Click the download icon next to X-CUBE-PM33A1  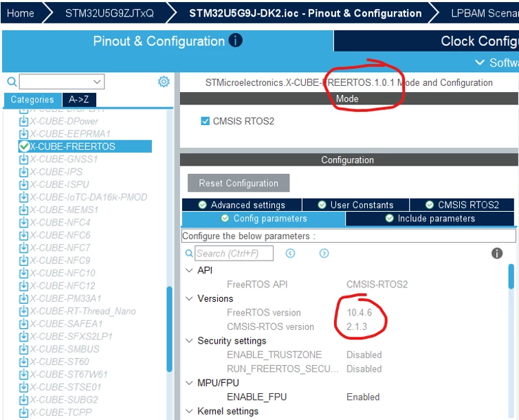(23, 298)
